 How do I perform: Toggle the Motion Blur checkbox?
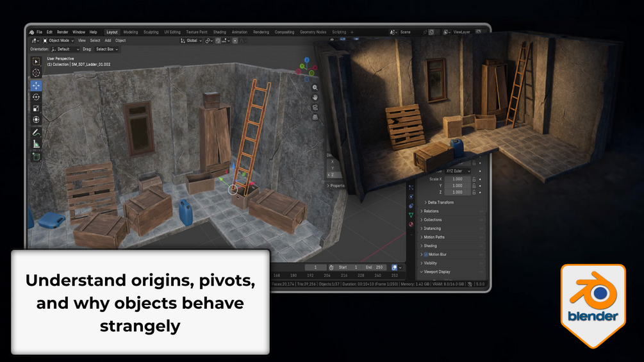click(x=426, y=254)
